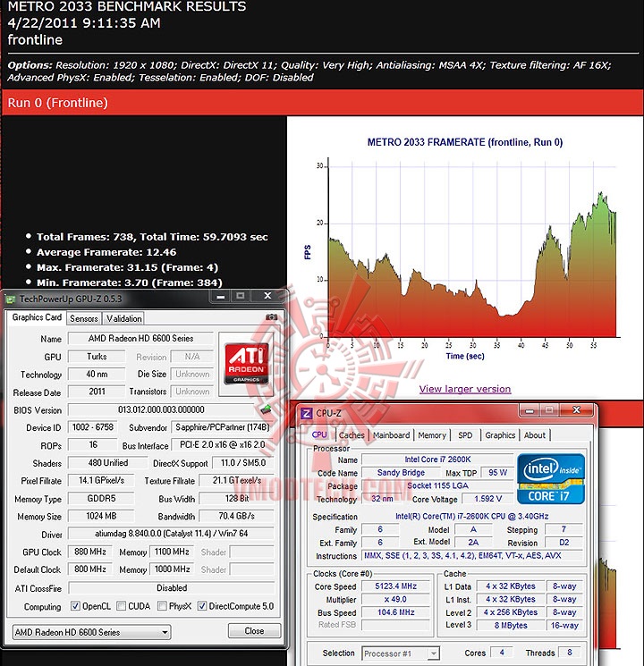Open the SPD tab in CPU-Z
Screen dimensions: 644x666
pyautogui.click(x=465, y=435)
